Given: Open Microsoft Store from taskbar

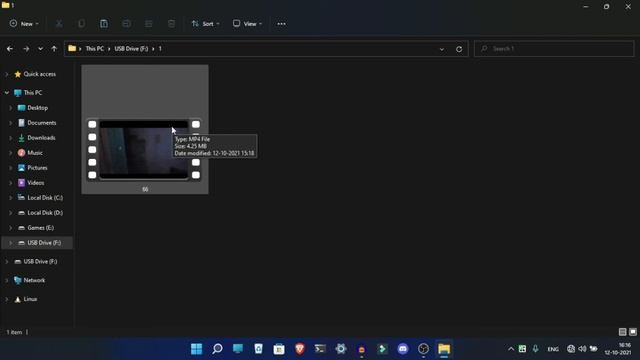Looking at the screenshot, I should point(279,349).
